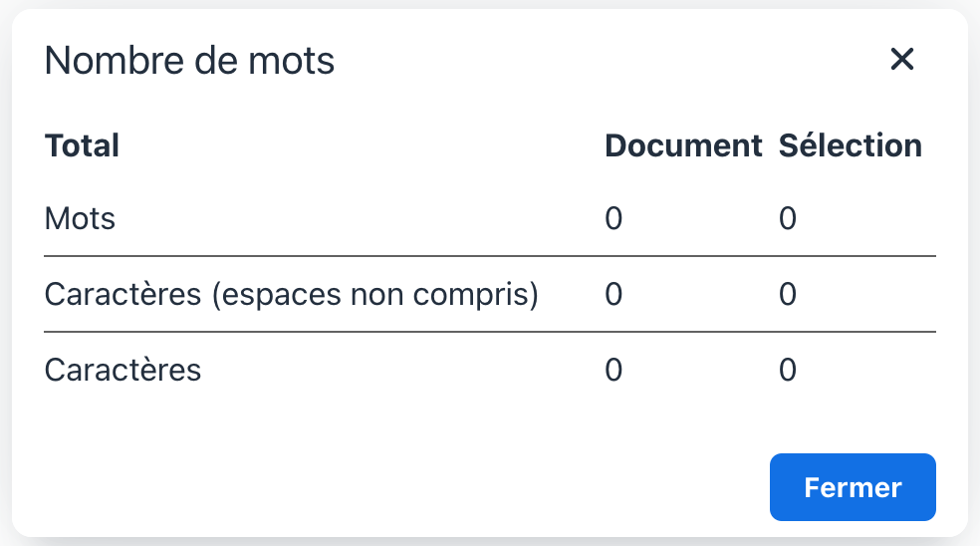
Task: Click the Total column header
Action: click(82, 145)
